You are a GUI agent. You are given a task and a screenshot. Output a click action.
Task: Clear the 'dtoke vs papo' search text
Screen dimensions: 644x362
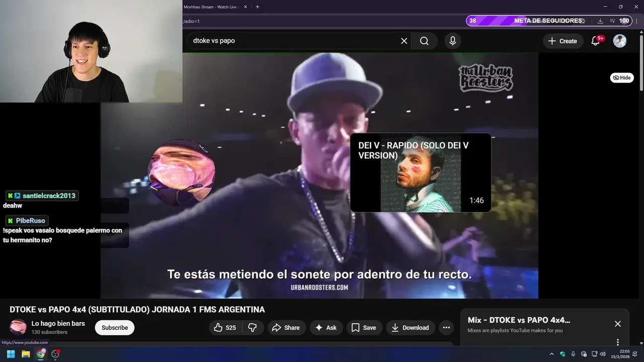click(x=404, y=41)
